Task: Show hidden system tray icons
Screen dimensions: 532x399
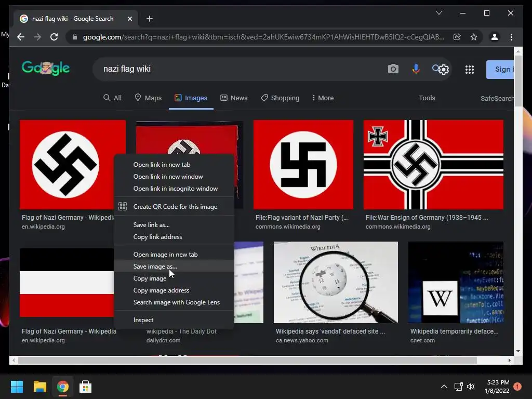Action: click(444, 387)
